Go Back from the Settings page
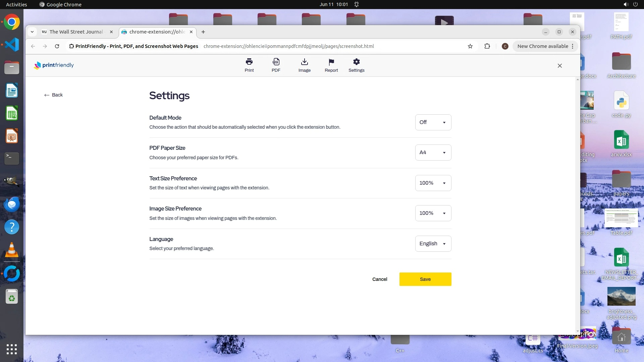The height and width of the screenshot is (362, 644). coord(54,95)
